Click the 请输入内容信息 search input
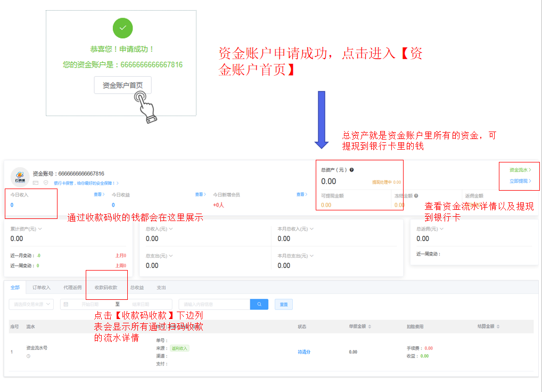Image resolution: width=542 pixels, height=392 pixels. [215, 304]
